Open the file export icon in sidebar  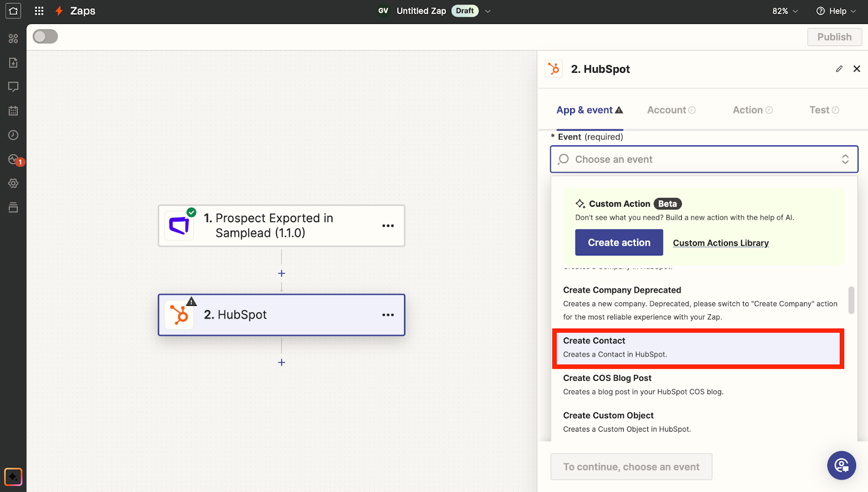pyautogui.click(x=13, y=63)
